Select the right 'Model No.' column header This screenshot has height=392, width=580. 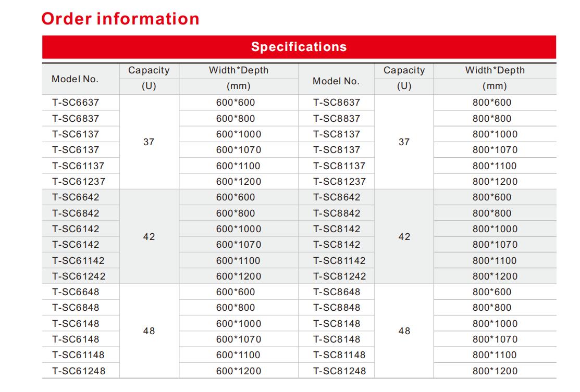[336, 81]
